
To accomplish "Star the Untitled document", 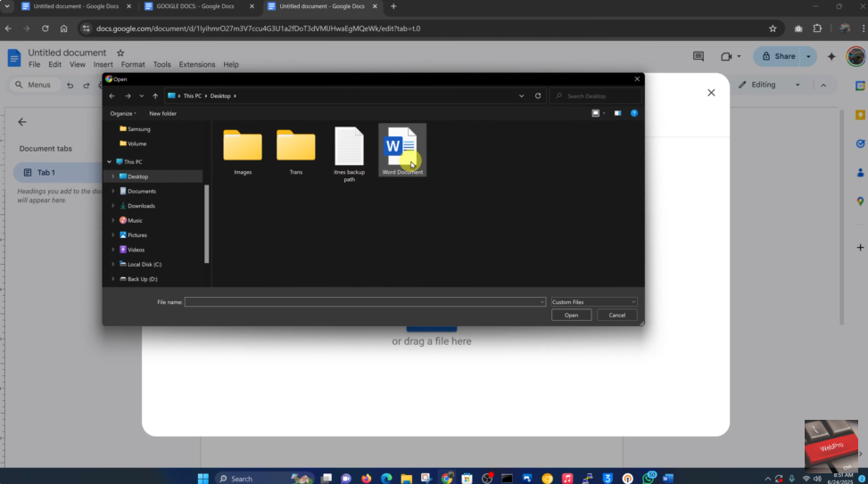I will [x=120, y=53].
